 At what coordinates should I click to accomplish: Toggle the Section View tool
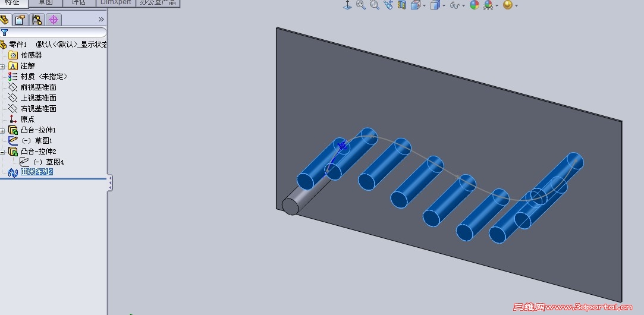[x=401, y=5]
